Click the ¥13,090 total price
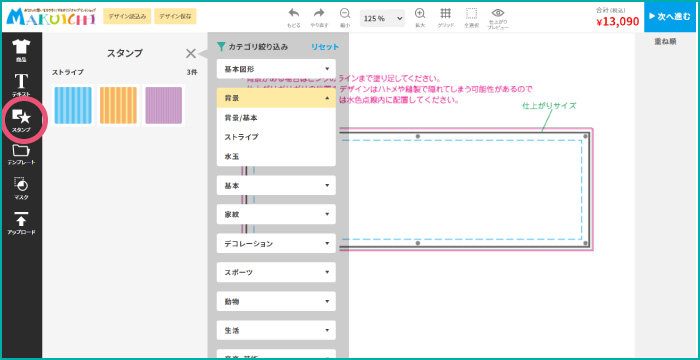Image resolution: width=700 pixels, height=360 pixels. pos(618,21)
